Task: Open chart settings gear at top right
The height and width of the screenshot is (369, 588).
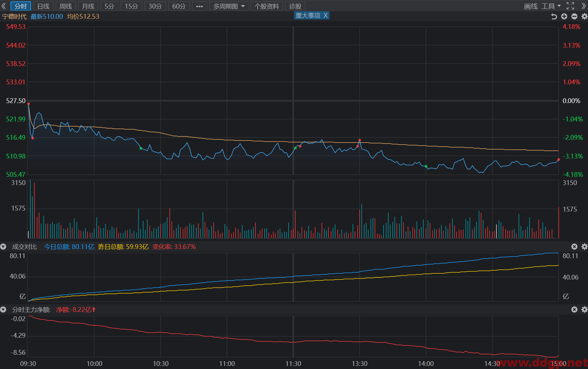Action: [x=584, y=16]
